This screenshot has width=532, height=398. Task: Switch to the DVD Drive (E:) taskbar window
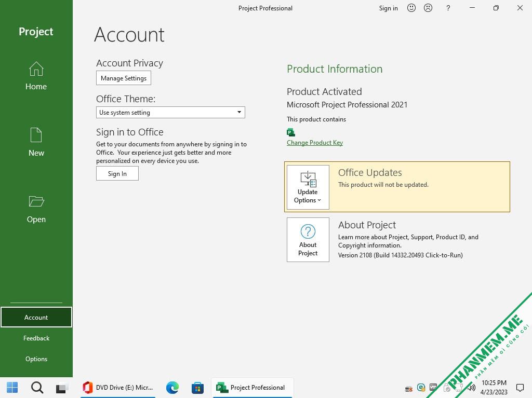(118, 388)
